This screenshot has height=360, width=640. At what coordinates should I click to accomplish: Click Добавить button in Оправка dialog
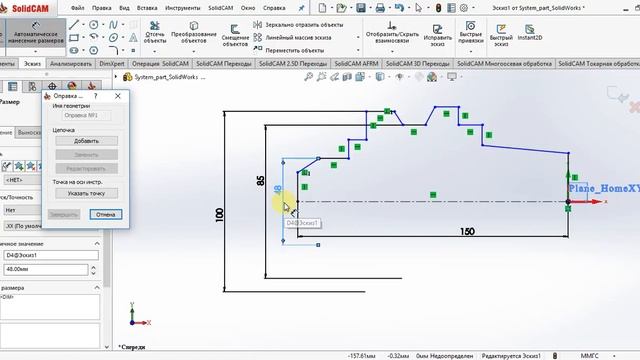(x=87, y=141)
